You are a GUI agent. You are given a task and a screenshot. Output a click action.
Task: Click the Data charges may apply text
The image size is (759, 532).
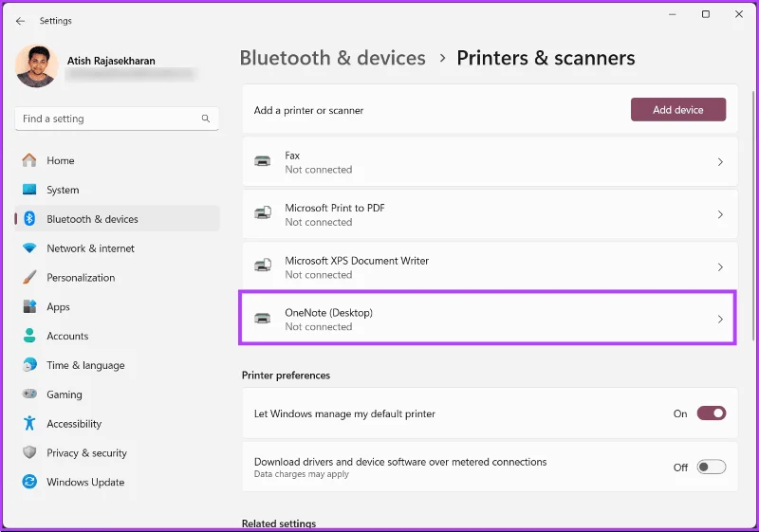[x=302, y=474]
